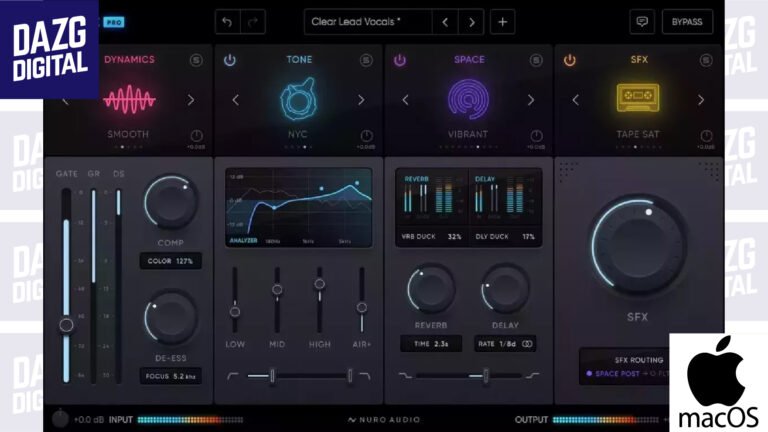Click the GATE slider handle
Viewport: 768px width, 432px height.
pos(66,325)
